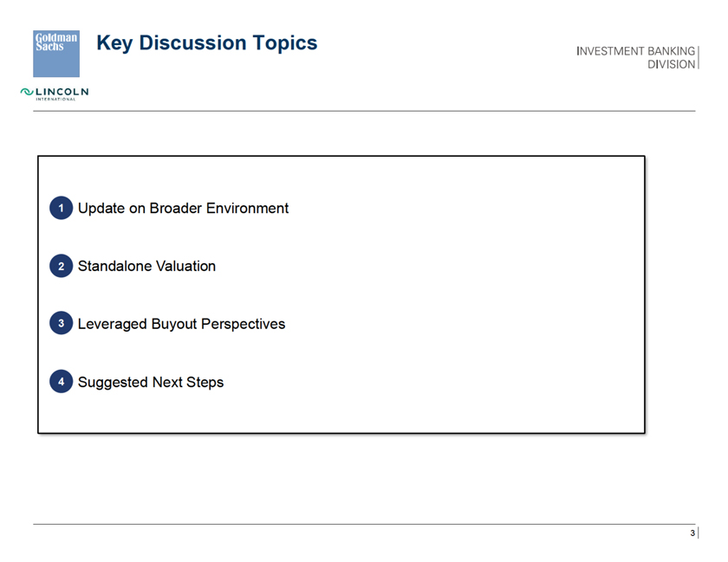The height and width of the screenshot is (562, 728).
Task: Click the Goldman Sachs logo
Action: [56, 53]
